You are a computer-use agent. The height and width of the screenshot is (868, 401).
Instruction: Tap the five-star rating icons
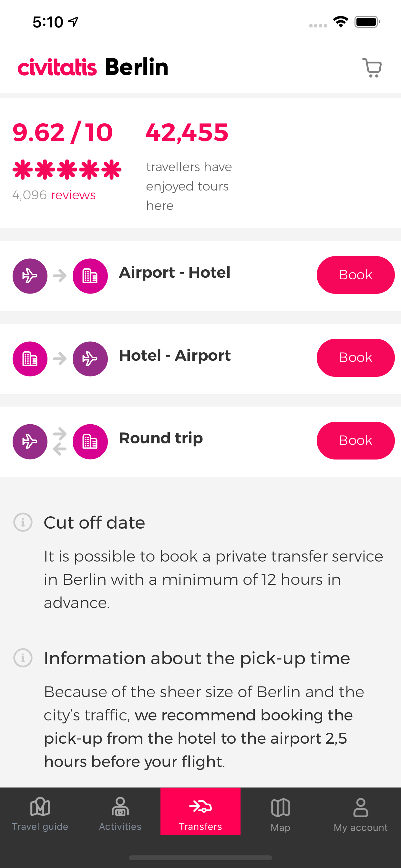67,170
